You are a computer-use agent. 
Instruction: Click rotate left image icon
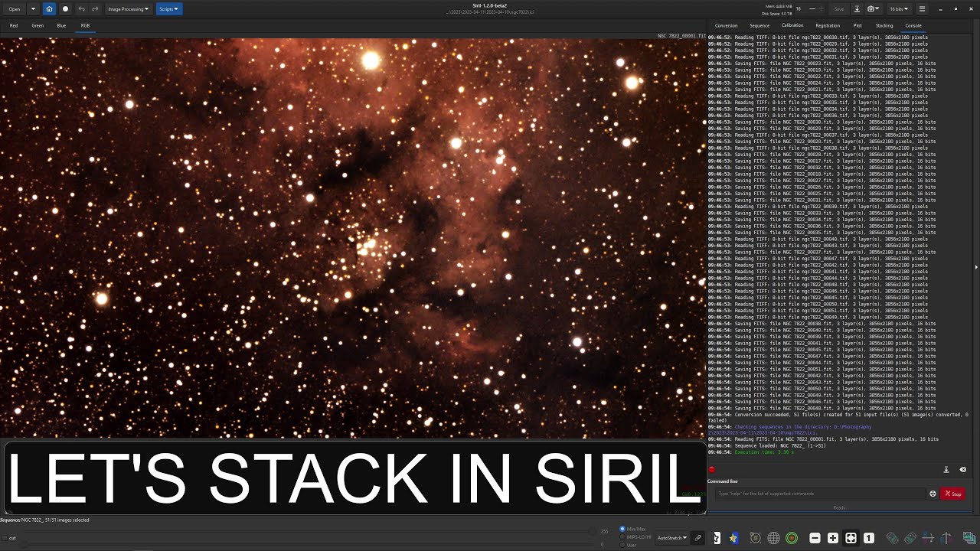(x=892, y=538)
